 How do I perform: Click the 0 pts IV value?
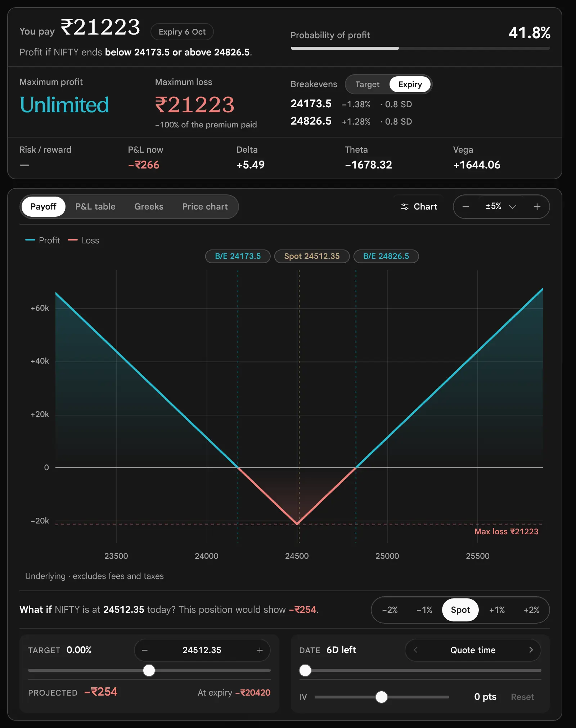click(x=485, y=697)
